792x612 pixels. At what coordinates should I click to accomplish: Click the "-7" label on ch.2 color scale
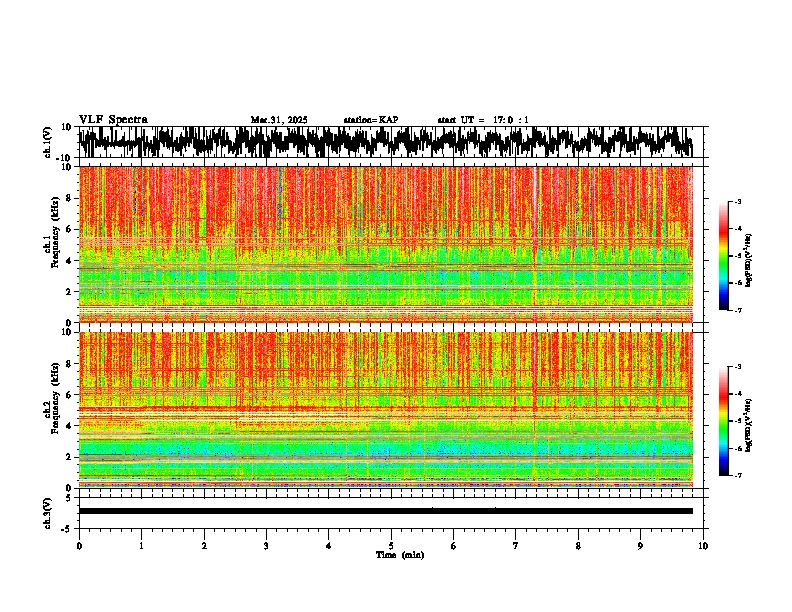point(737,475)
